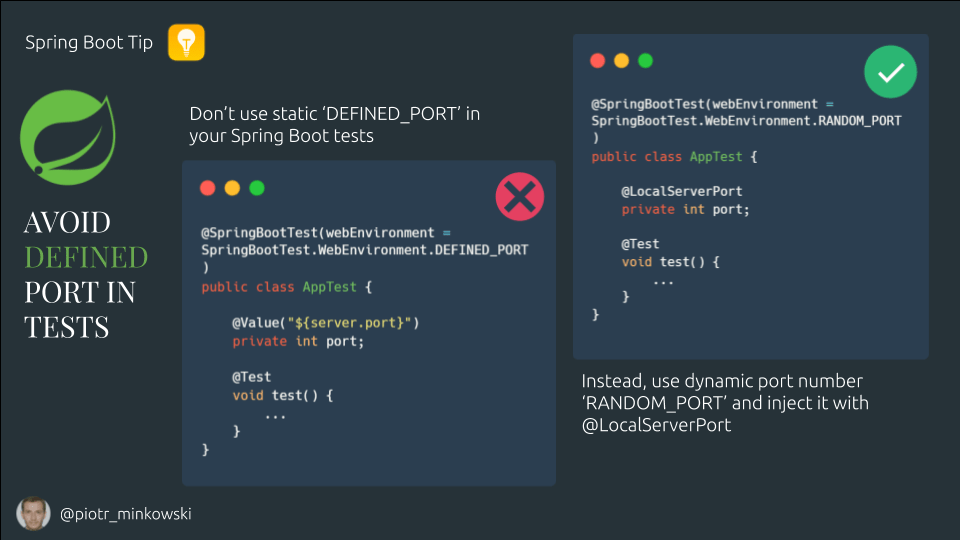This screenshot has height=540, width=960.
Task: Click 'void test() {' in right code window
Action: pos(670,262)
